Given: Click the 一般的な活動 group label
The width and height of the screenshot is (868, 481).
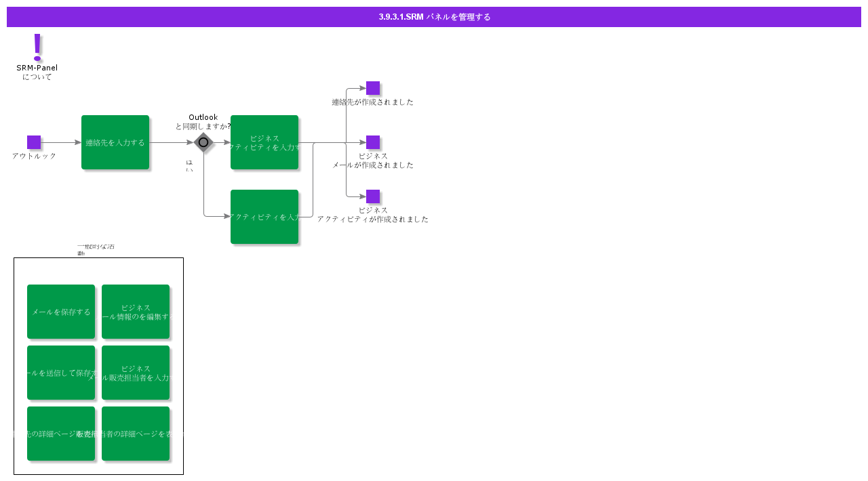Looking at the screenshot, I should (96, 250).
